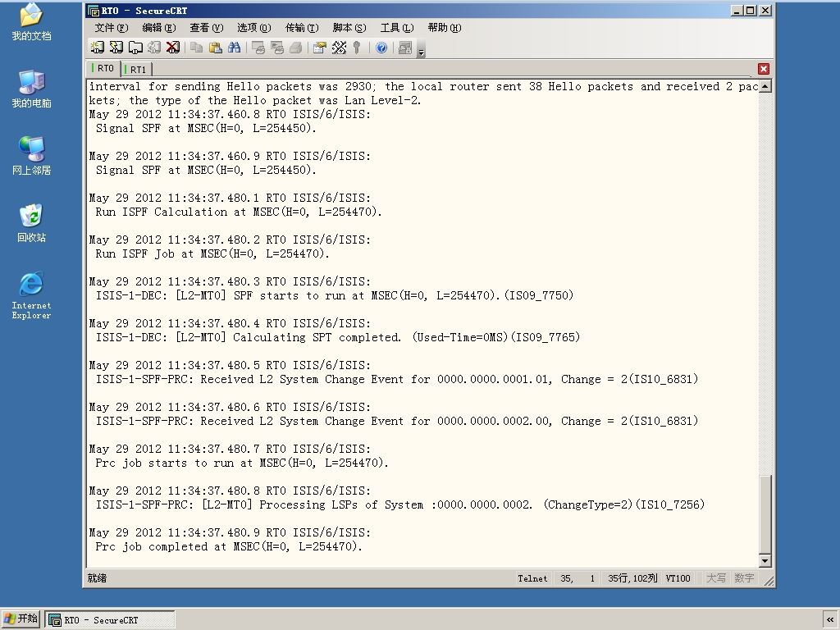The width and height of the screenshot is (840, 630).
Task: Click the Find binoculars icon
Action: tap(234, 48)
